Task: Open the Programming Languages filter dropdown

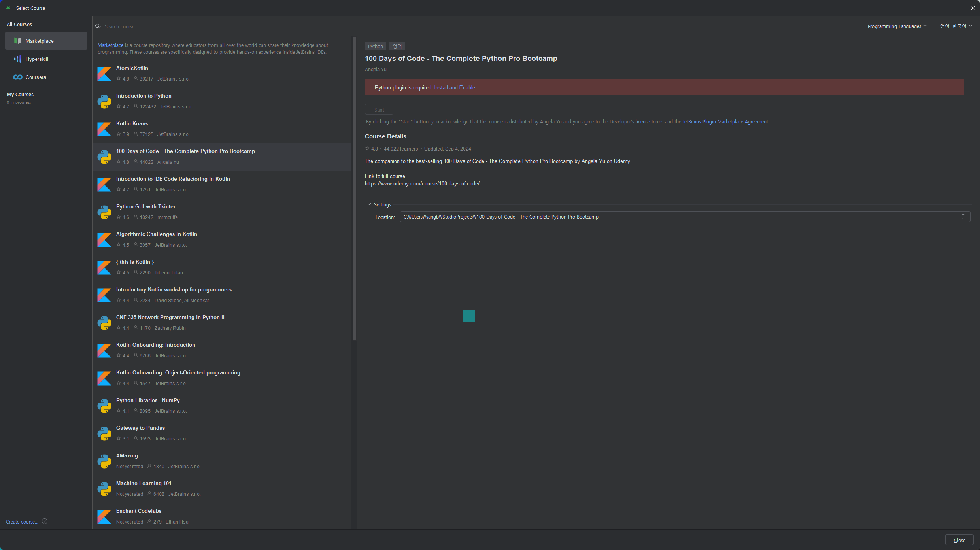Action: (897, 26)
